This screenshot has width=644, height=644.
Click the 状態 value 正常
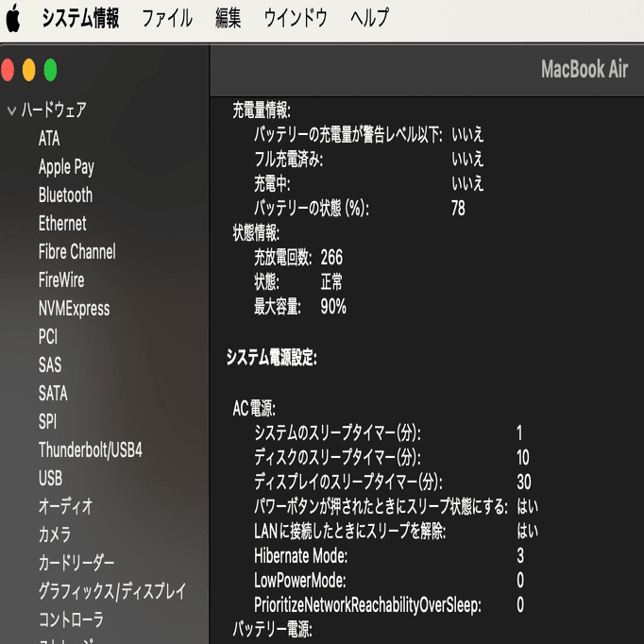click(x=331, y=282)
